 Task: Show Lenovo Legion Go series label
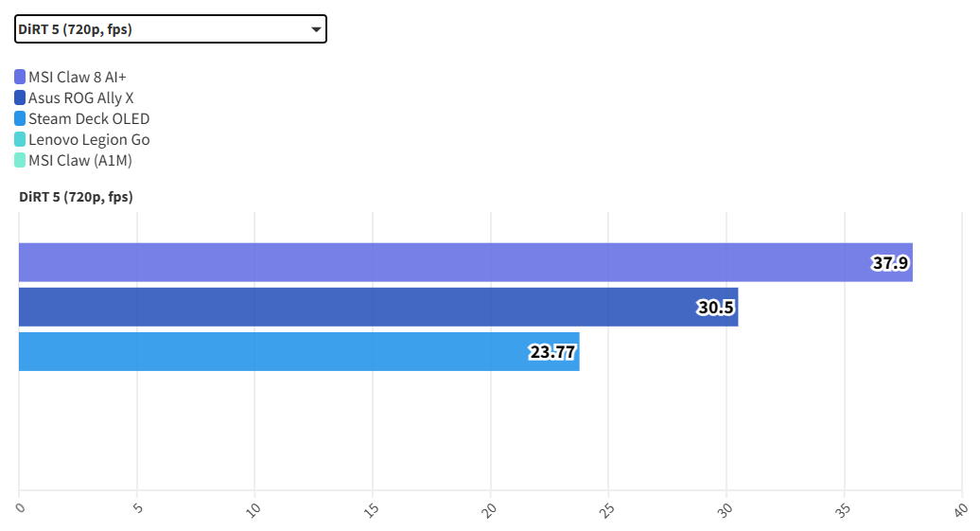(89, 139)
